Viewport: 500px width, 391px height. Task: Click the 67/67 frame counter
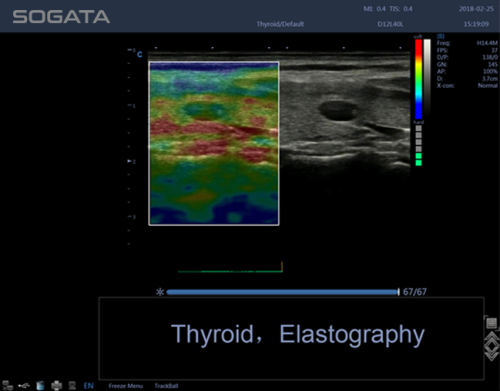(415, 292)
